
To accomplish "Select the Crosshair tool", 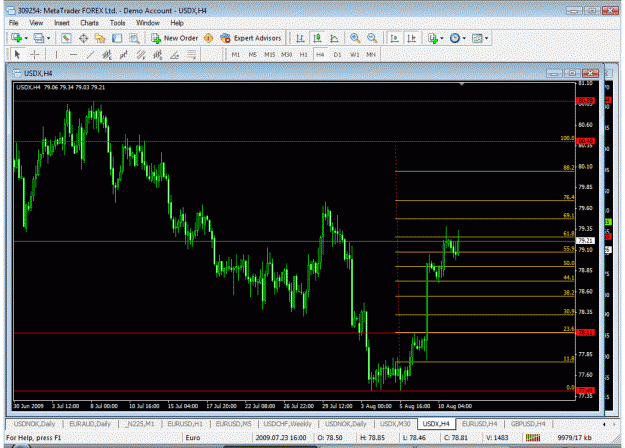I will (x=35, y=55).
